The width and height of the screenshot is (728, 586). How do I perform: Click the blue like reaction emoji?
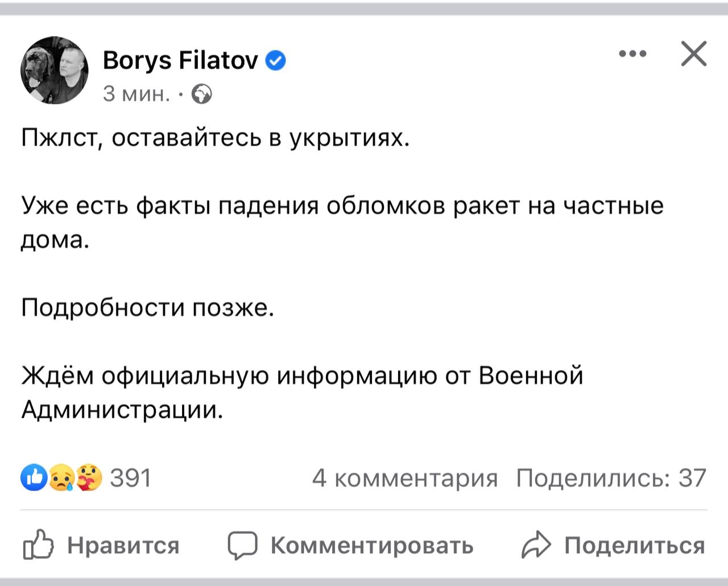point(34,477)
